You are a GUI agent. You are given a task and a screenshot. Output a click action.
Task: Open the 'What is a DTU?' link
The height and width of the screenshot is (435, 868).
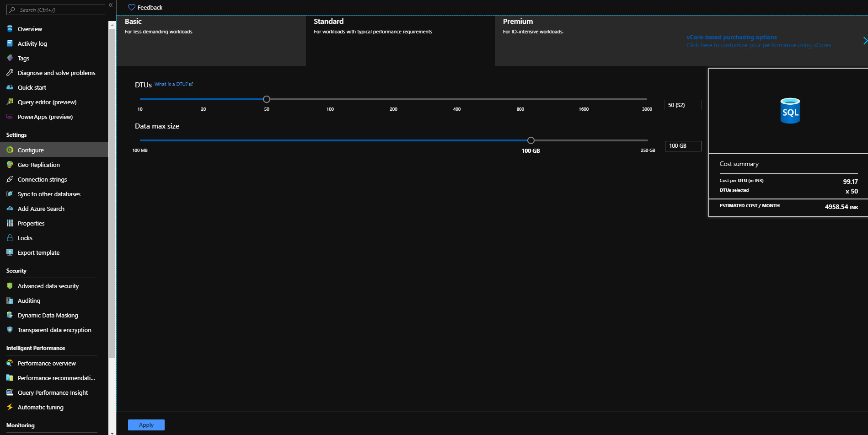pos(174,84)
